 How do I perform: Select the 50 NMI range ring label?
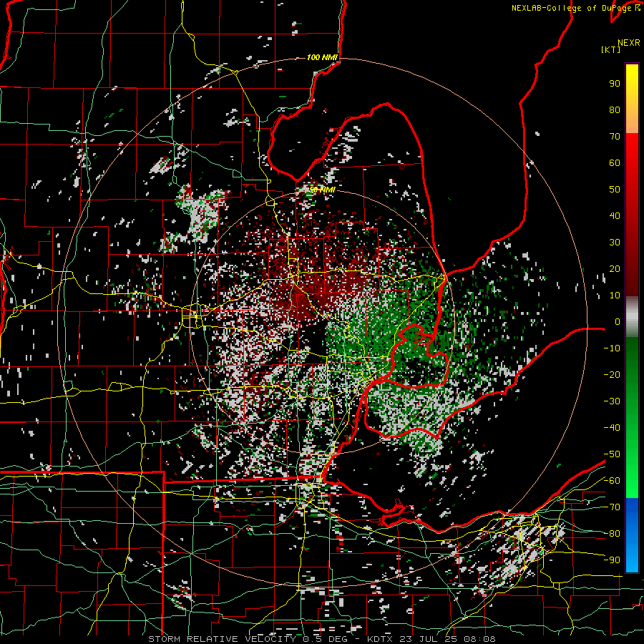(x=322, y=190)
